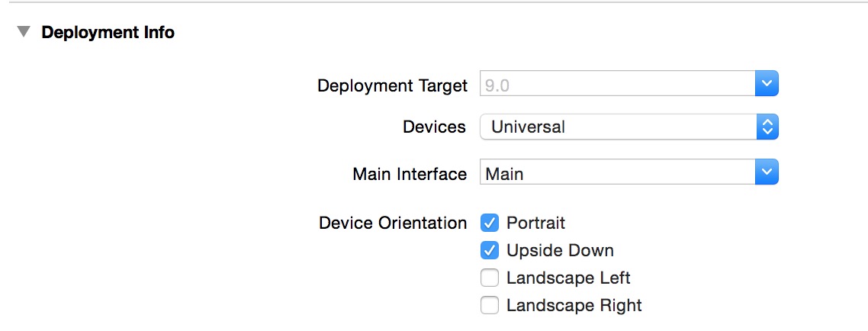This screenshot has width=868, height=331.
Task: Disable the Upside Down orientation checkbox
Action: [490, 250]
